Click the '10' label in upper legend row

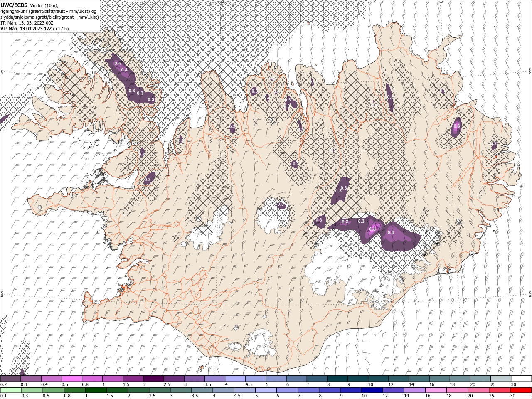click(x=370, y=384)
